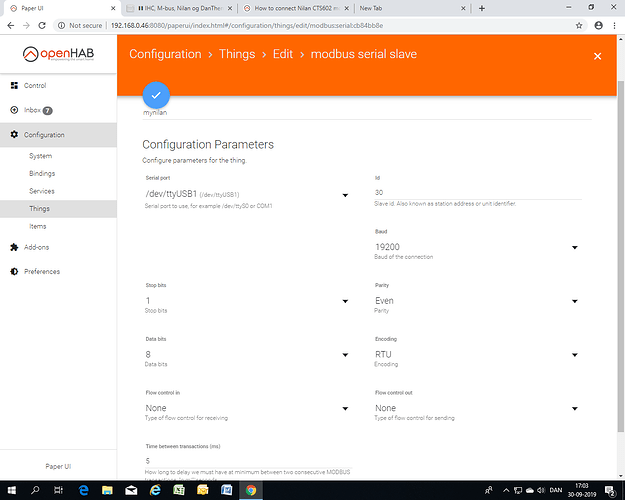This screenshot has height=500, width=625.
Task: Switch to the Nilan CTS602 browser tab
Action: 294,7
